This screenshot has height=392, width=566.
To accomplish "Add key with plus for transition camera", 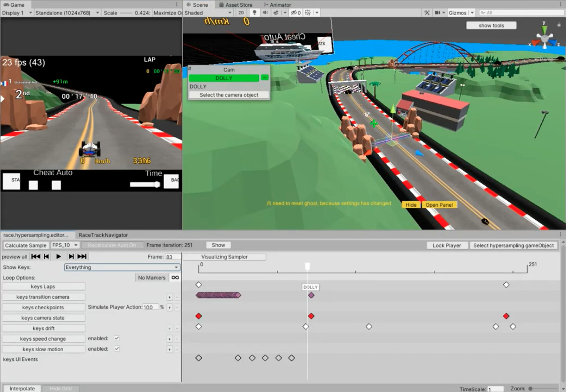I will click(x=169, y=297).
